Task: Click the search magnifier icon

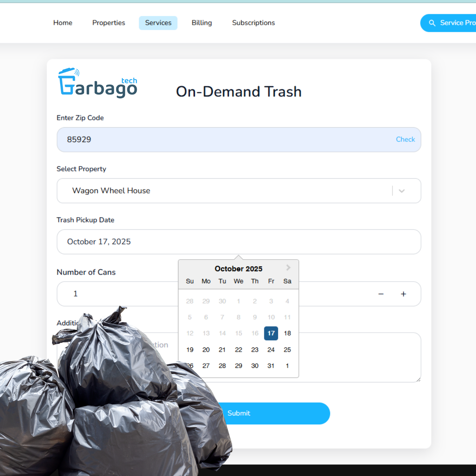Action: click(x=432, y=23)
